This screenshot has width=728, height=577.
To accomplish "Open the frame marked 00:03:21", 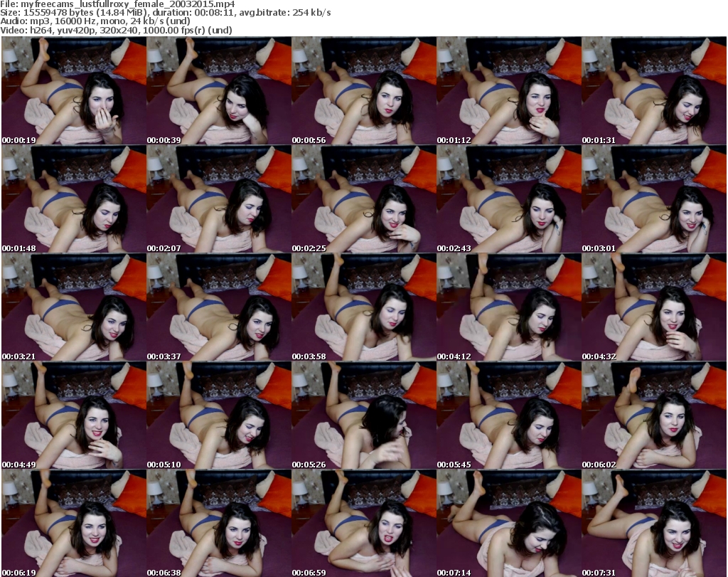I will click(74, 307).
